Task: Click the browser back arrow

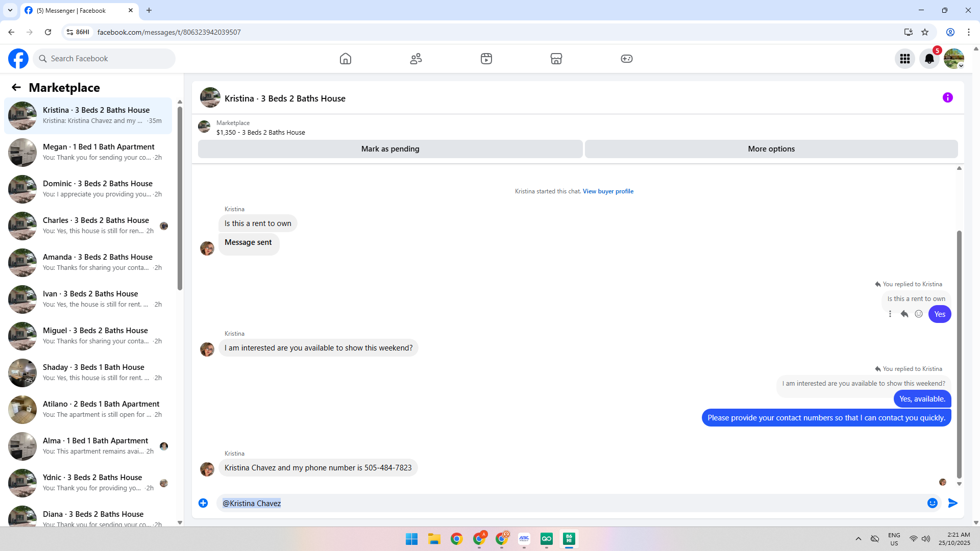Action: 11,32
